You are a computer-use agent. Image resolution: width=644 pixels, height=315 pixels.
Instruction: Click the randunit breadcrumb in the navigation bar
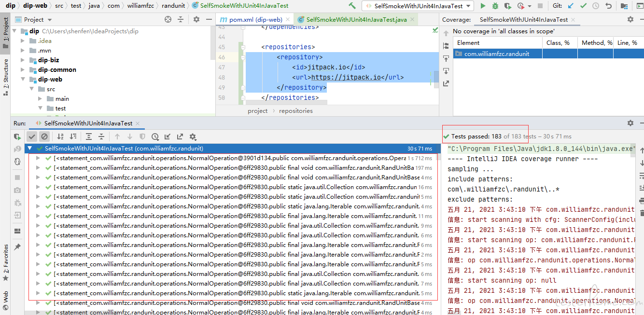[x=173, y=6]
